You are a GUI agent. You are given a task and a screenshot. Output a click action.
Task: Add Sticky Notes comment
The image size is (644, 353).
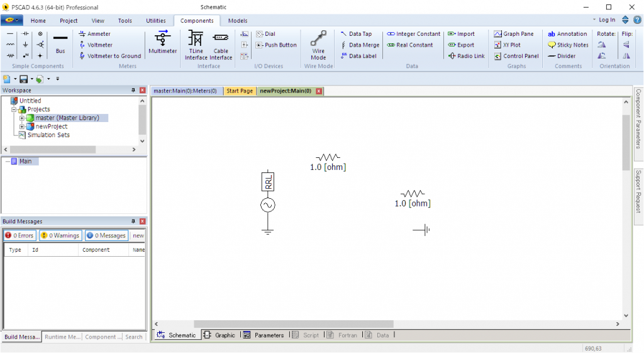[568, 45]
